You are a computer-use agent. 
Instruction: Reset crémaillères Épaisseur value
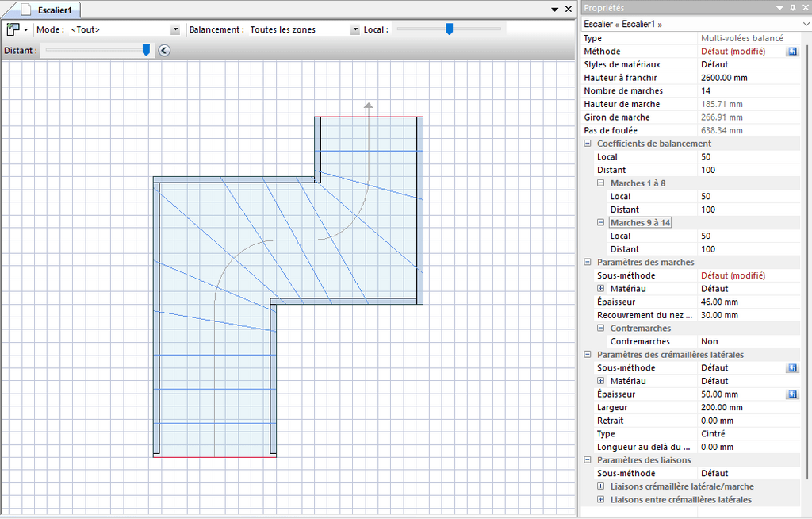pyautogui.click(x=792, y=394)
